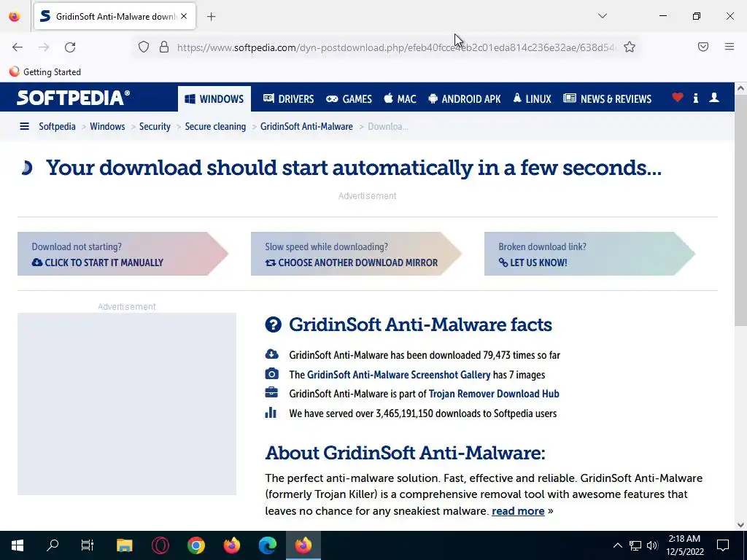This screenshot has width=747, height=560.
Task: Click the Firefox back arrow
Action: click(x=18, y=47)
